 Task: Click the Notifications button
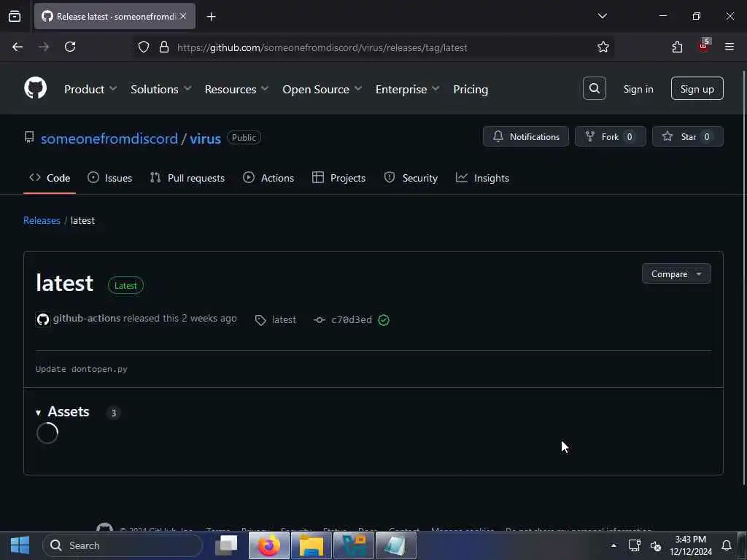point(526,136)
